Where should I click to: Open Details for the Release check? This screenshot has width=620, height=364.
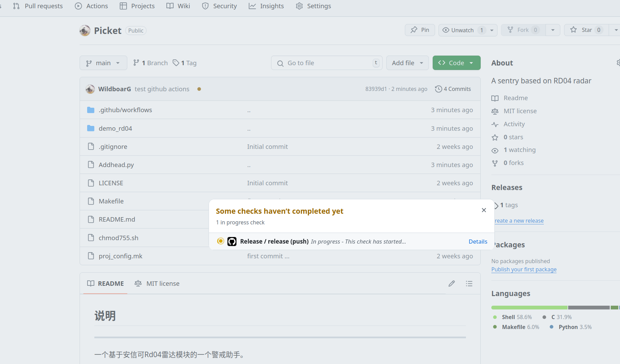478,242
